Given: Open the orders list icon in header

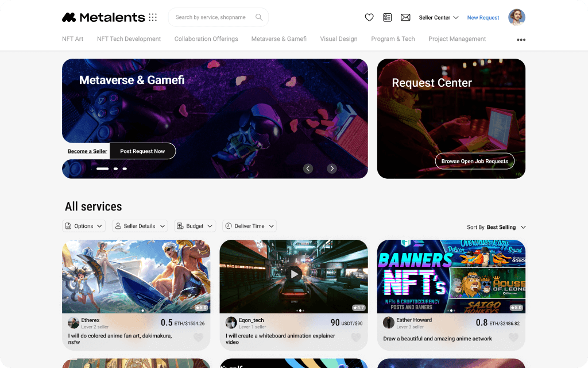Looking at the screenshot, I should [388, 17].
